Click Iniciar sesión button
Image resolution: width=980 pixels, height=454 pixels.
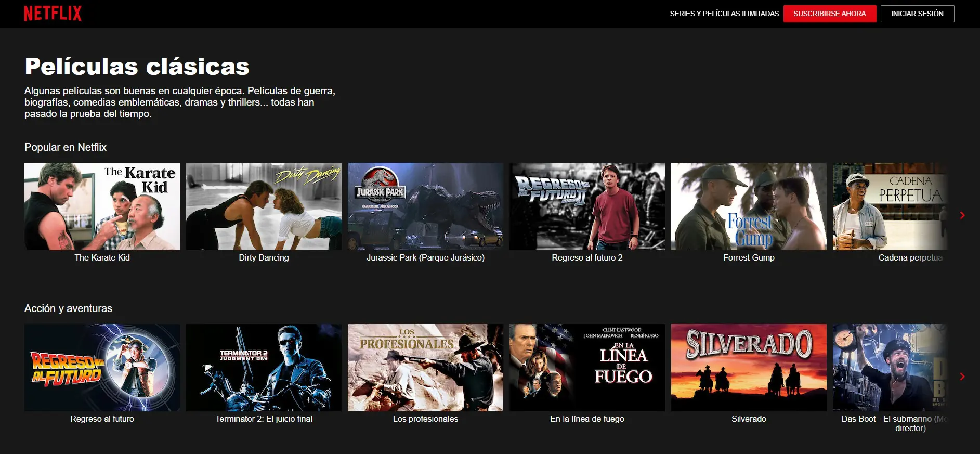918,14
